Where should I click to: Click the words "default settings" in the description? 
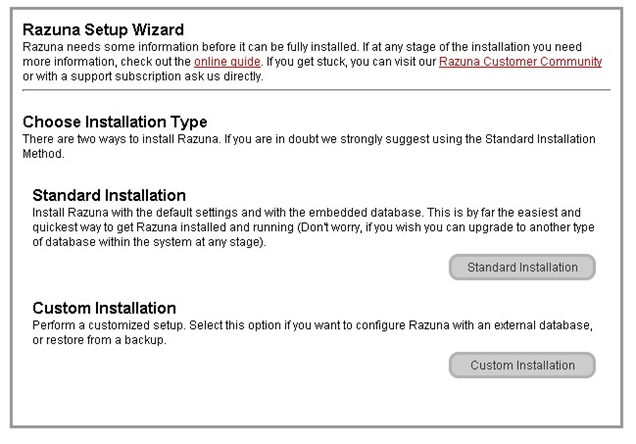click(x=190, y=212)
